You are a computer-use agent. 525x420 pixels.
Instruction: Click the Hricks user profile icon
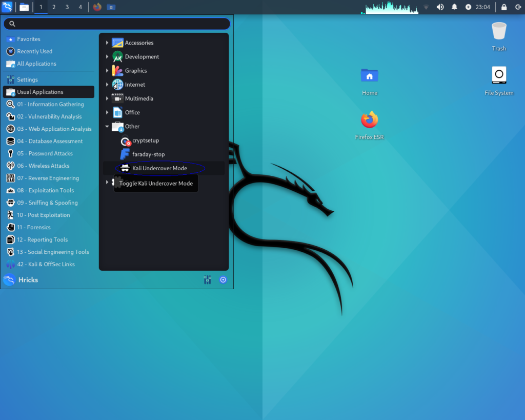tap(9, 279)
